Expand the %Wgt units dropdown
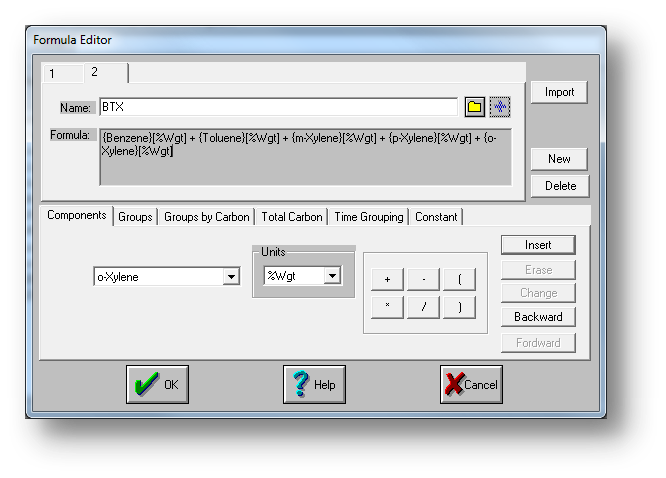 click(333, 275)
